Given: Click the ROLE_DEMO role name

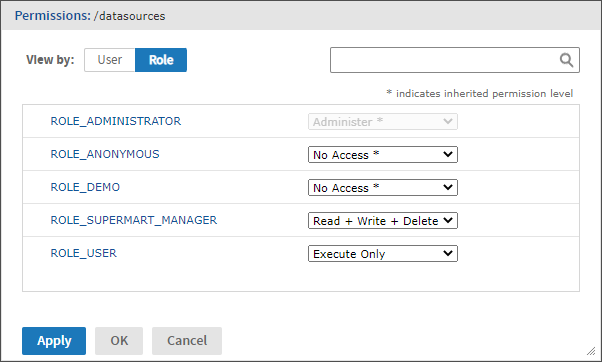Looking at the screenshot, I should (85, 187).
